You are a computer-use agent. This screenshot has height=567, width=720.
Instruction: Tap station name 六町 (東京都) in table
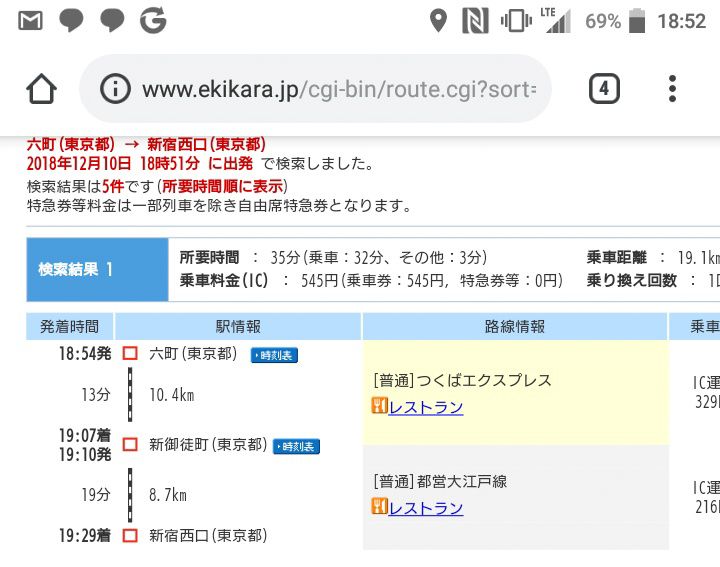(x=193, y=354)
